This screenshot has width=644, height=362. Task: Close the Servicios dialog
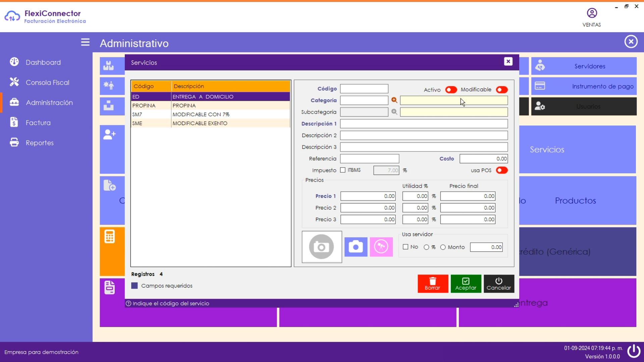pos(508,61)
